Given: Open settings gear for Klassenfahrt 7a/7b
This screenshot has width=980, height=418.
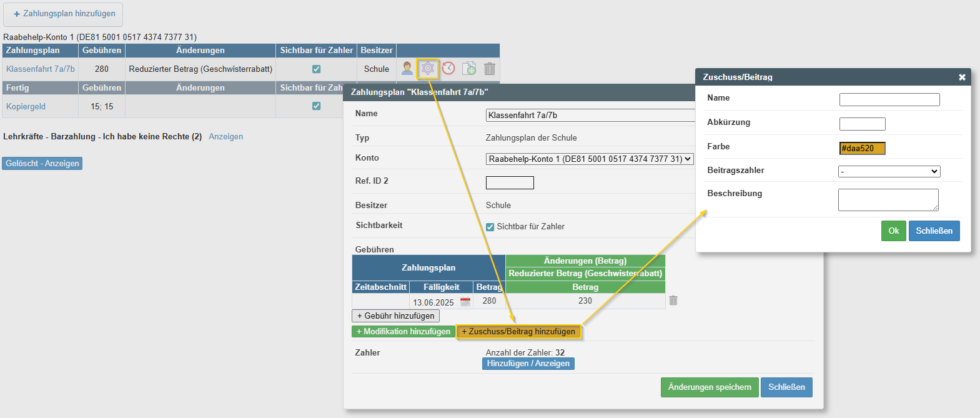Looking at the screenshot, I should [x=428, y=69].
